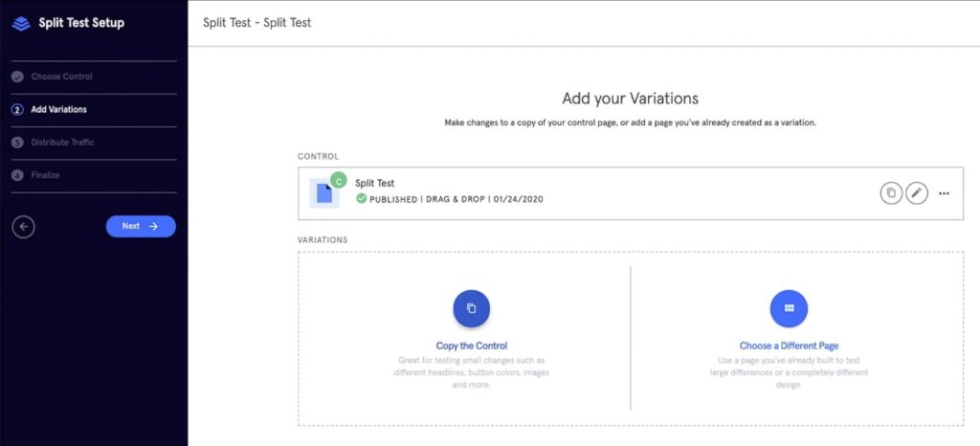Screen dimensions: 980x446
Task: Click the step 3 number circle icon
Action: (x=17, y=143)
